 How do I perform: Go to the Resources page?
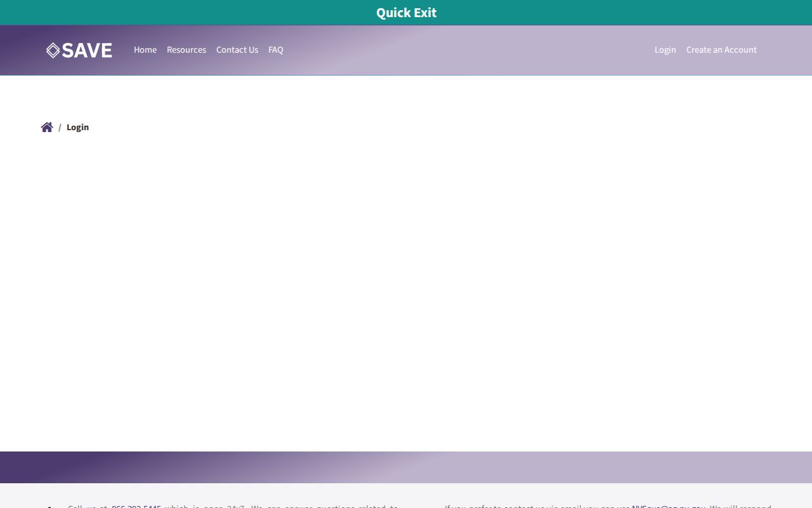tap(187, 50)
